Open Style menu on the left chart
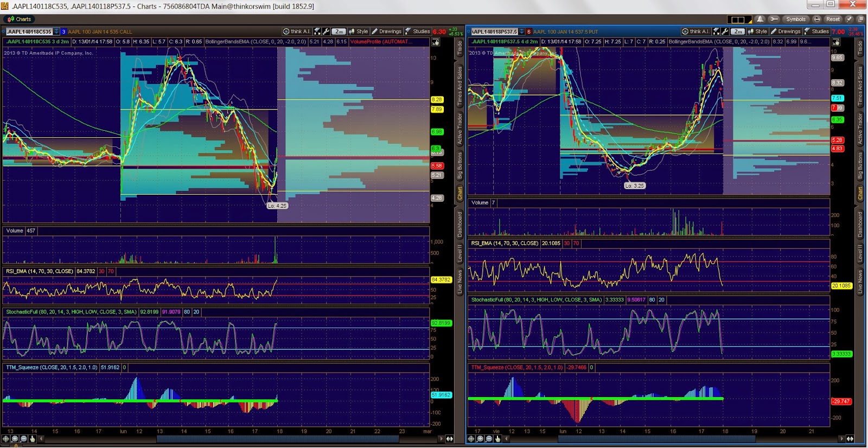This screenshot has width=868, height=448. coord(358,31)
